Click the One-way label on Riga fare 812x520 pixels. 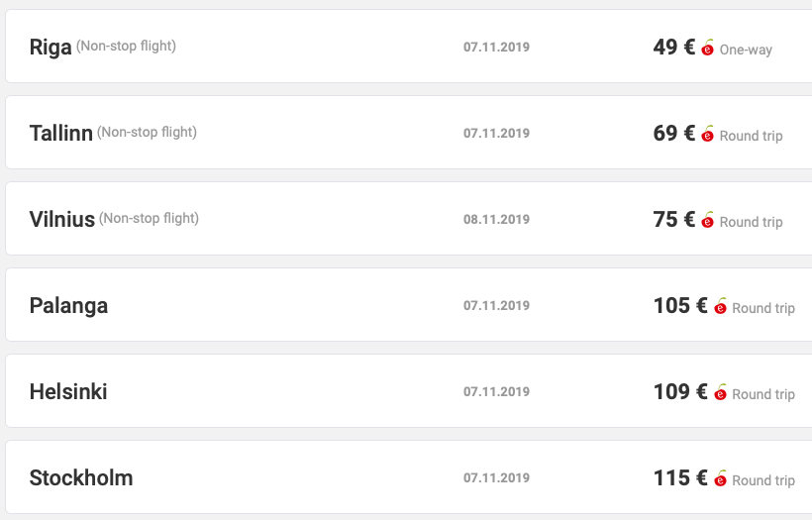click(x=746, y=50)
